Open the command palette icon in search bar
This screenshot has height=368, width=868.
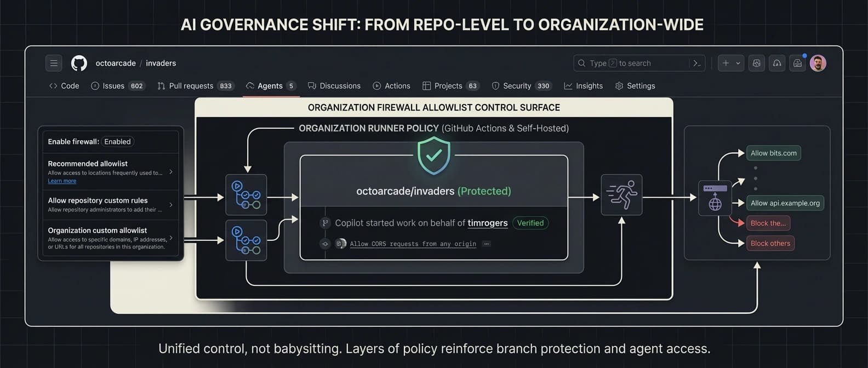(697, 63)
